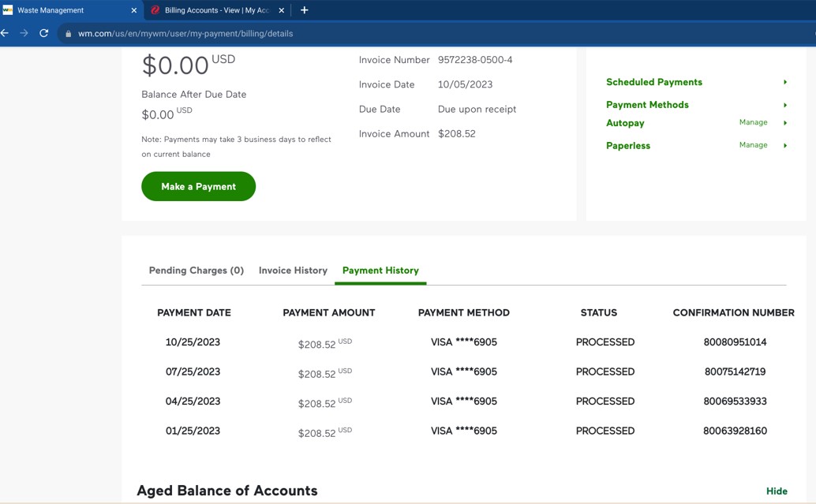Open a new browser tab

(304, 10)
